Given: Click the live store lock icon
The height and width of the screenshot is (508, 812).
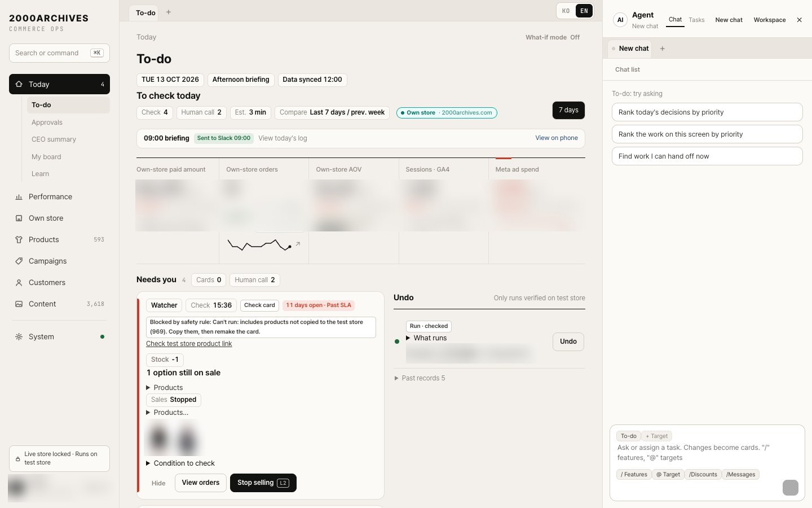Looking at the screenshot, I should pyautogui.click(x=18, y=459).
